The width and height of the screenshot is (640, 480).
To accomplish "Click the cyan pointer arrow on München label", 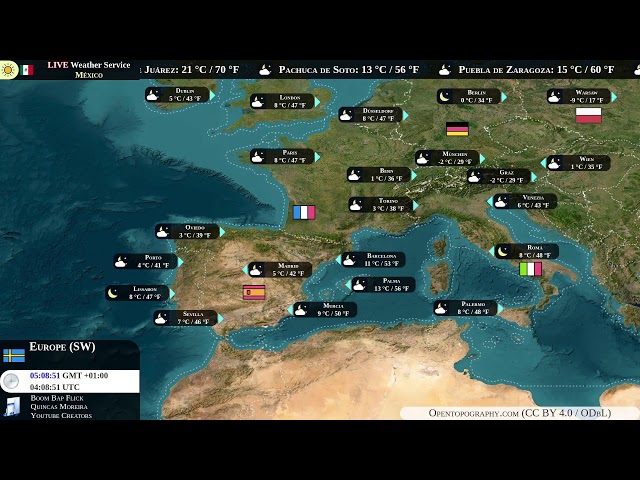I will point(482,158).
